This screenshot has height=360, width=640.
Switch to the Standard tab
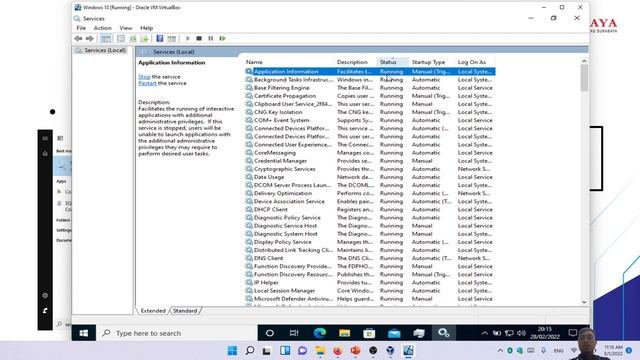click(x=185, y=311)
